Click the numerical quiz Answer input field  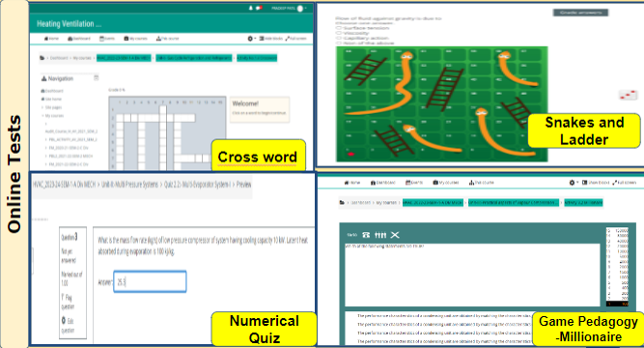click(x=150, y=281)
